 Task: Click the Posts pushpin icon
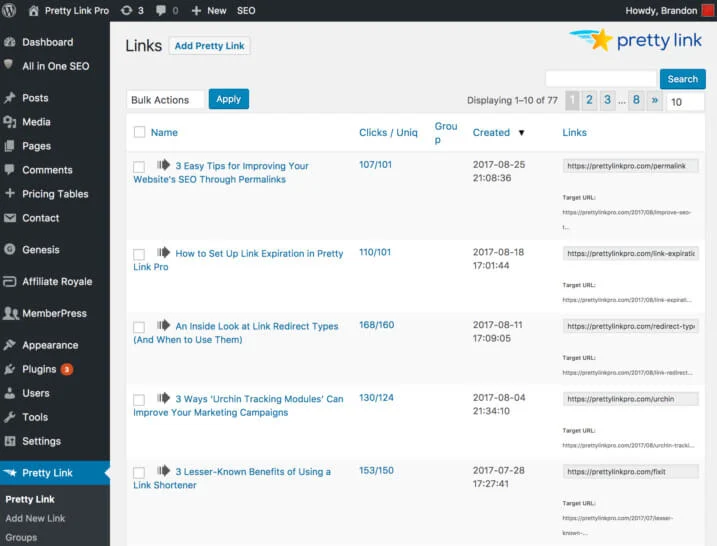point(10,98)
